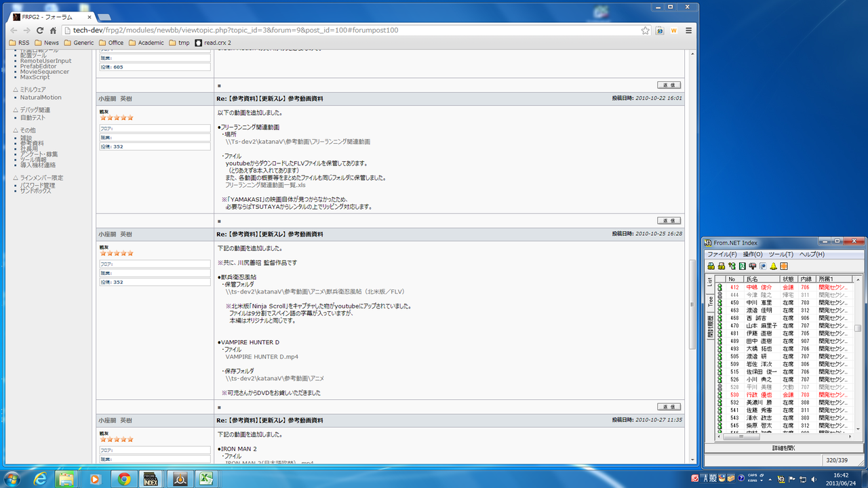This screenshot has height=488, width=868.
Task: Click the orange grid icon in From.NET toolbar
Action: pyautogui.click(x=784, y=266)
